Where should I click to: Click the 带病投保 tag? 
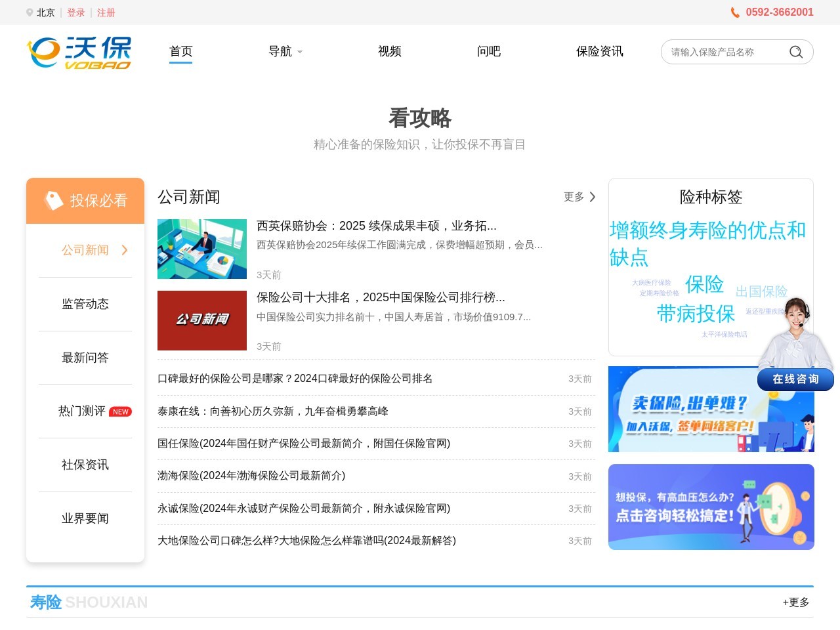[x=696, y=314]
